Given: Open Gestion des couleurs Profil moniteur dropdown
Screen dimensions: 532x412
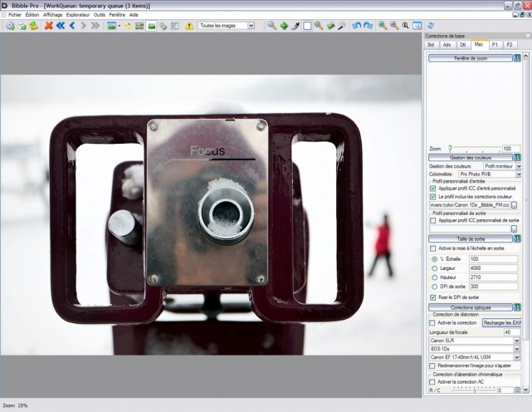Looking at the screenshot, I should (519, 166).
